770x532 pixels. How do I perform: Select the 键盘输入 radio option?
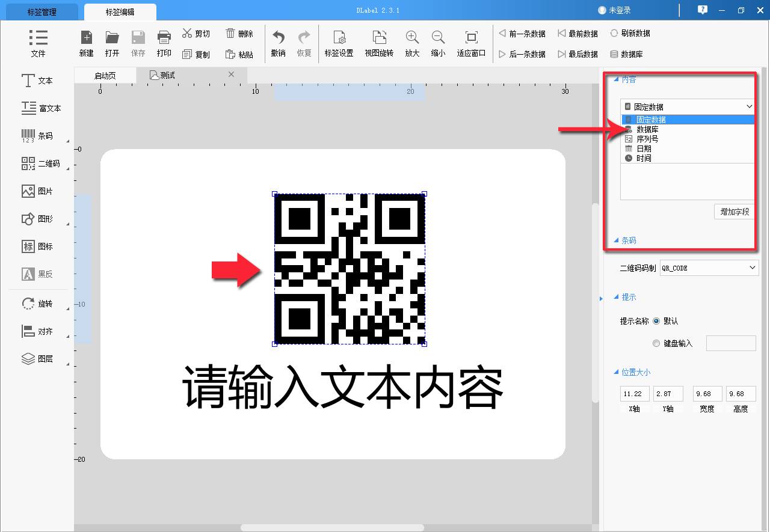click(x=656, y=343)
